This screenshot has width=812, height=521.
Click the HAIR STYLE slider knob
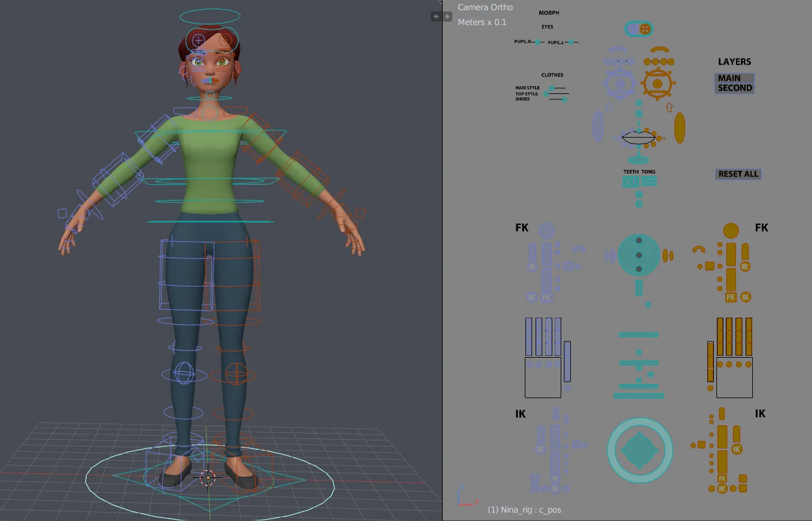click(x=551, y=89)
